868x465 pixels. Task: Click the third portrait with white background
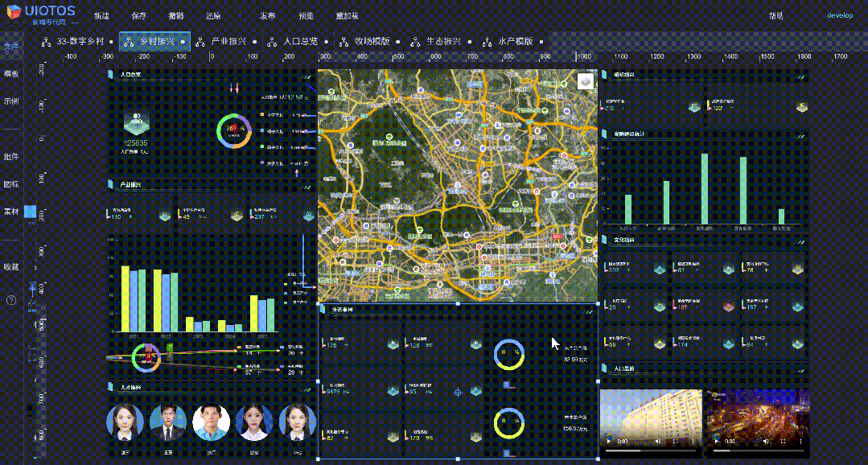212,422
